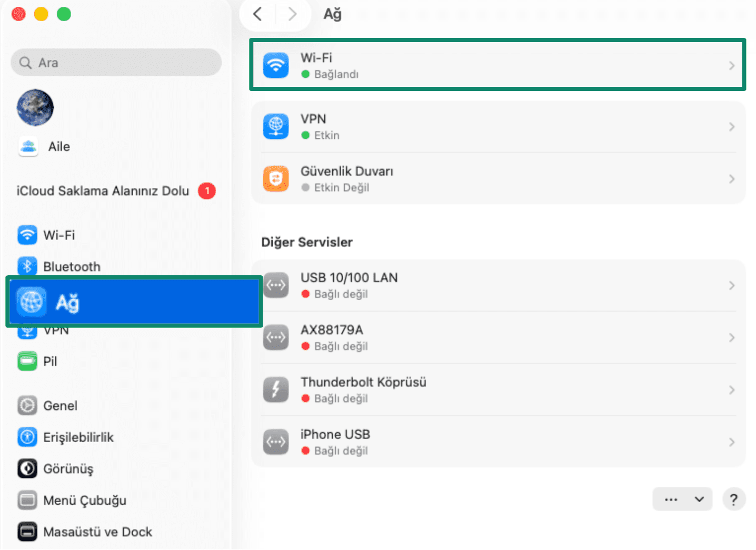756x550 pixels.
Task: Open Wi-Fi settings via its blue icon
Action: click(x=276, y=65)
